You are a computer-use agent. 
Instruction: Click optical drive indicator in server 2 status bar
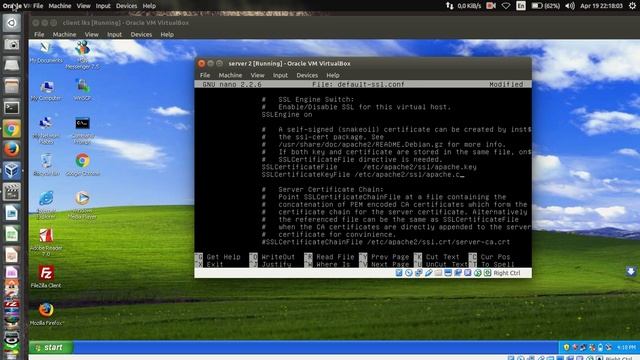(409, 273)
